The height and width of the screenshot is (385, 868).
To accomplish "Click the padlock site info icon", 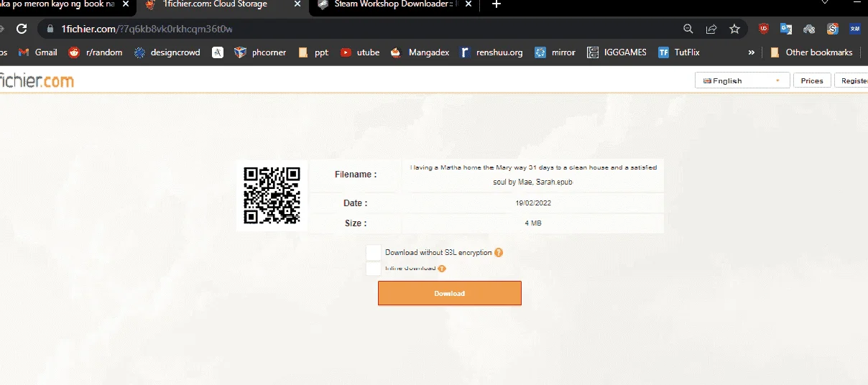I will [x=50, y=29].
